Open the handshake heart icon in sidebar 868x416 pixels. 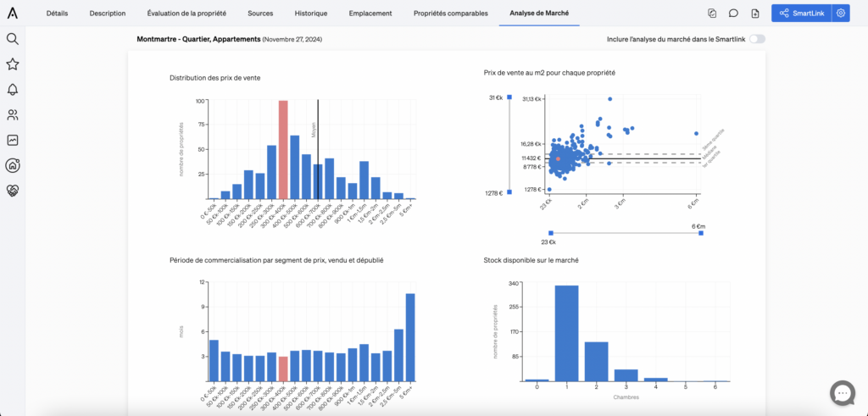point(12,191)
